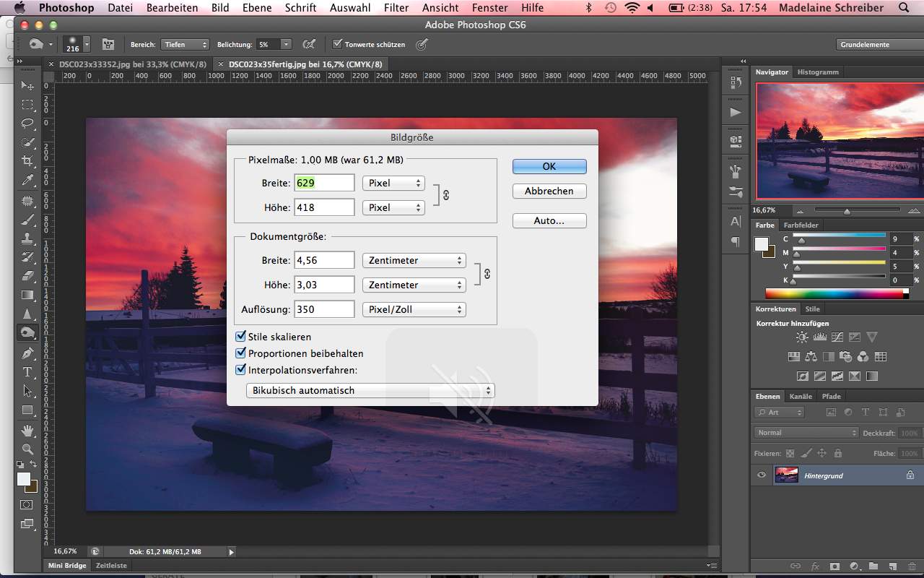Hide the Hintergrund layer

pyautogui.click(x=762, y=475)
